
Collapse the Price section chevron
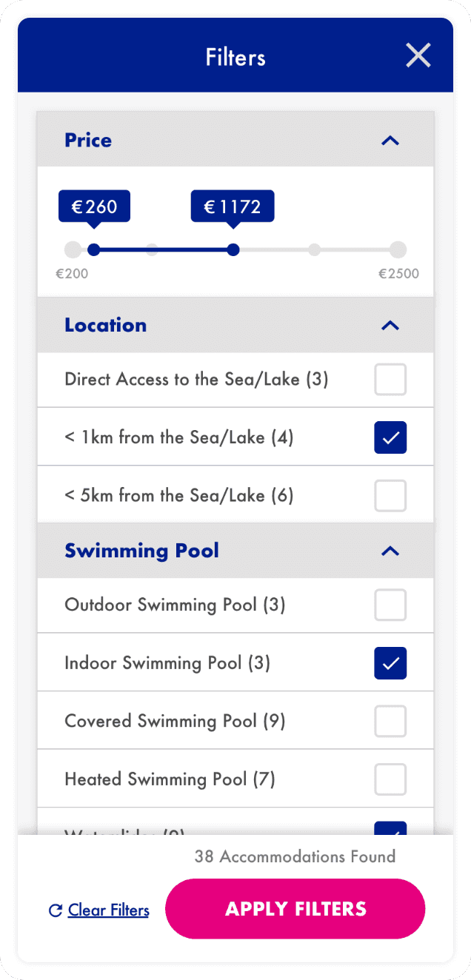click(390, 141)
